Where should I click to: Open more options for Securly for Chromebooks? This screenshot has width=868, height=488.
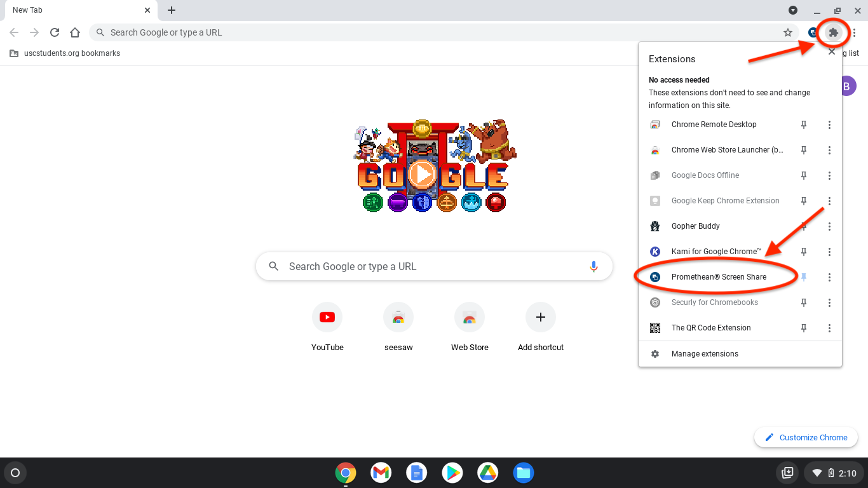click(829, 302)
